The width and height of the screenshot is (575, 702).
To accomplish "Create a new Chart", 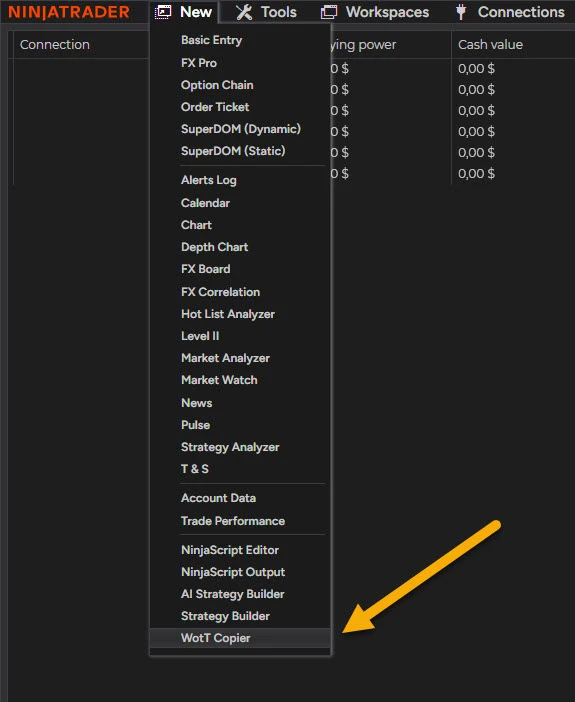I will click(x=196, y=225).
